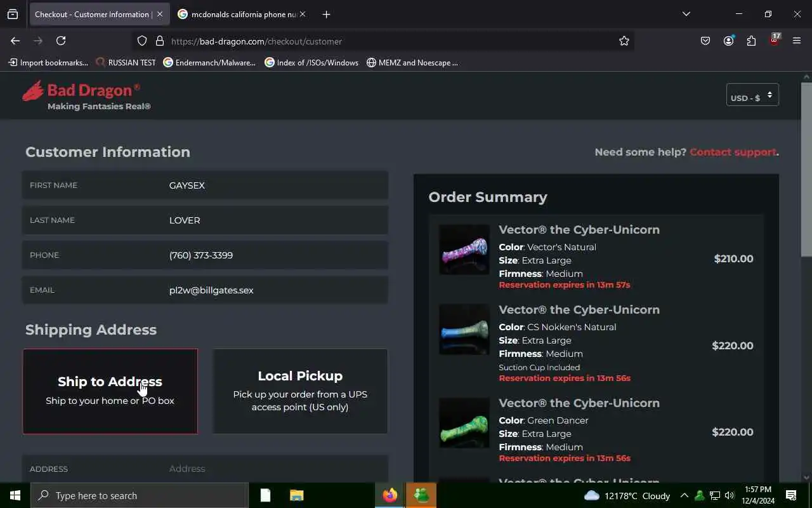Click the Firefox back arrow
Screen dimensions: 812x508
click(15, 41)
